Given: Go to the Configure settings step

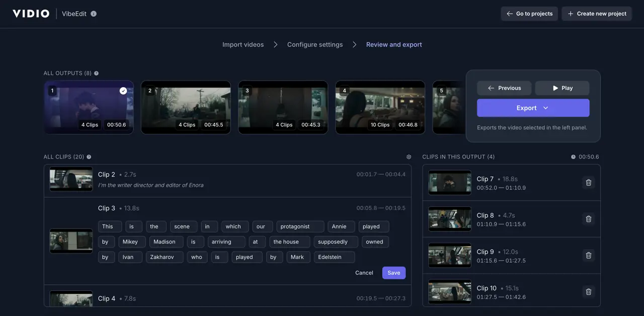Looking at the screenshot, I should tap(315, 45).
